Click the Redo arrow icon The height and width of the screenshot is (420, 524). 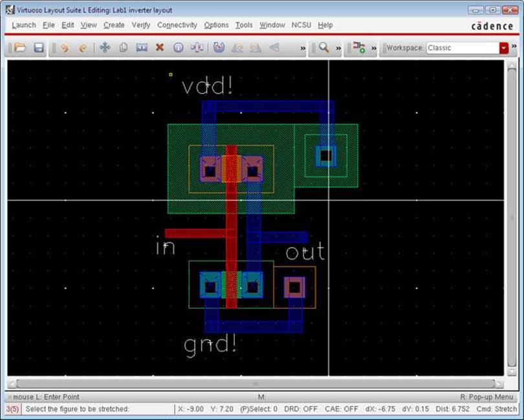click(x=83, y=48)
